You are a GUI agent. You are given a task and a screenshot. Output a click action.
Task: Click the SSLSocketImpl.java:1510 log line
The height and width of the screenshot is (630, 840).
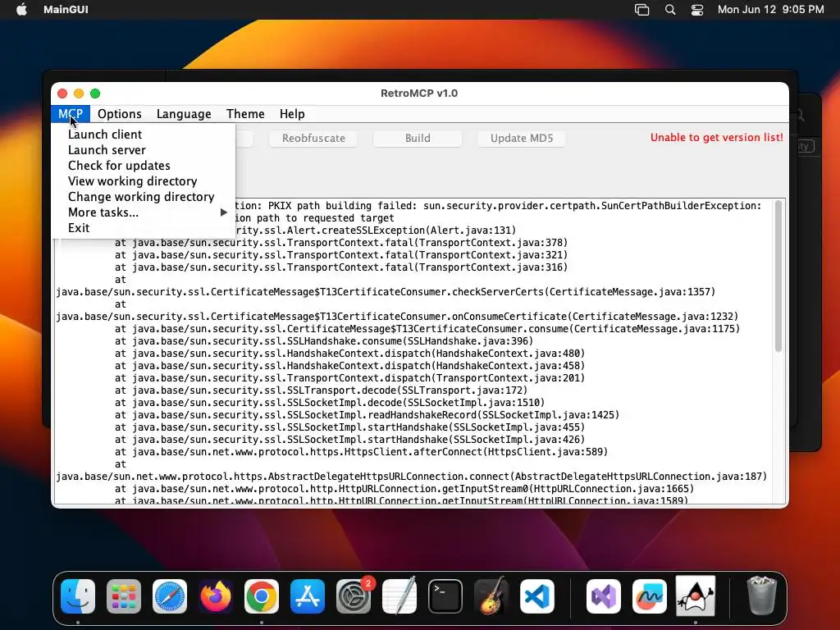click(x=330, y=403)
